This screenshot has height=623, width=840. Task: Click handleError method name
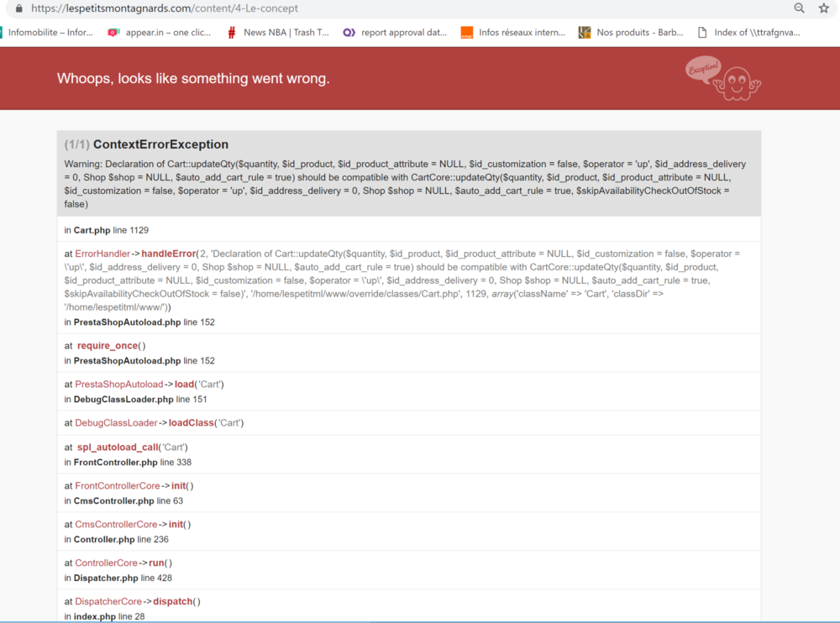(x=169, y=254)
